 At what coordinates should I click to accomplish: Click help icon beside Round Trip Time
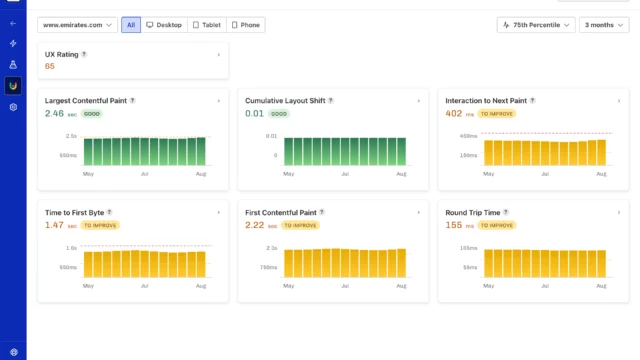(506, 212)
